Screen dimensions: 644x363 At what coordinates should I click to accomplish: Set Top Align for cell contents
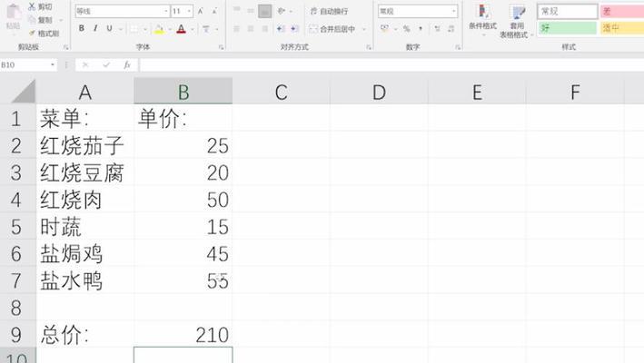click(x=237, y=11)
